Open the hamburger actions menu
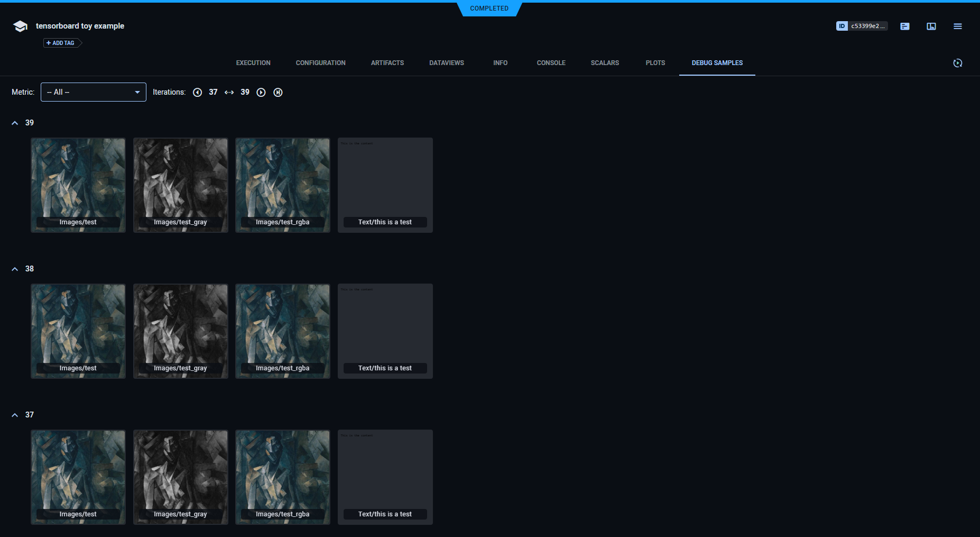This screenshot has width=980, height=537. pyautogui.click(x=957, y=26)
